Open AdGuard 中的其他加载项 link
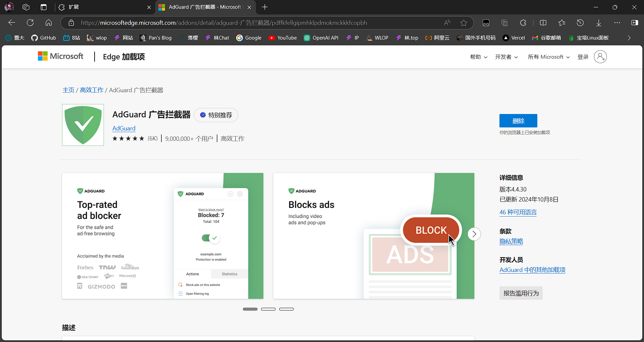The image size is (644, 342). [532, 270]
